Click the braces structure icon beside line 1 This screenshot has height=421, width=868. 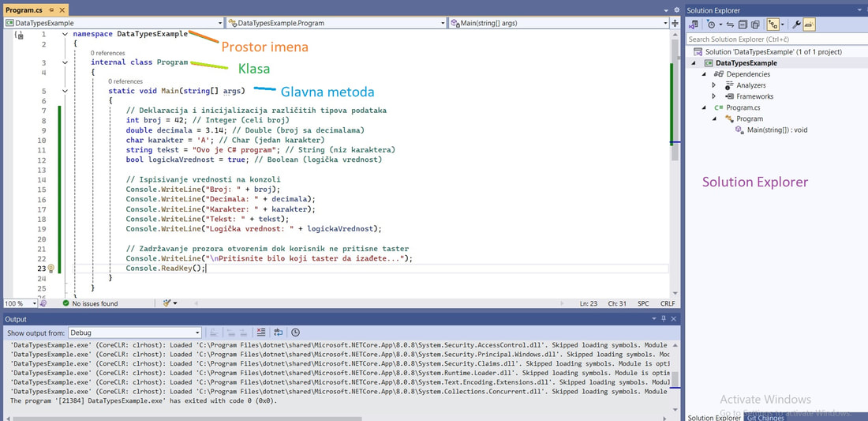pos(20,36)
